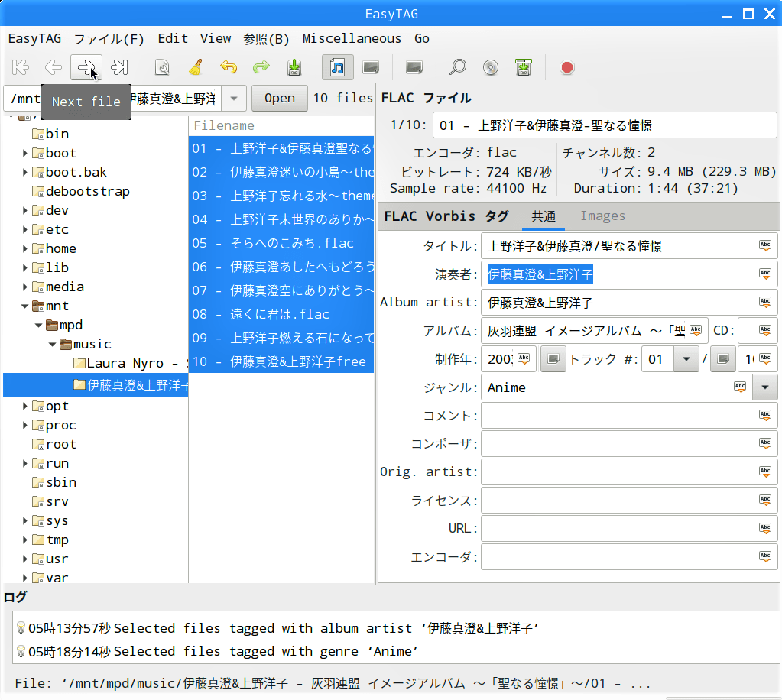This screenshot has width=782, height=700.
Task: Toggle the music note browser view
Action: [338, 67]
